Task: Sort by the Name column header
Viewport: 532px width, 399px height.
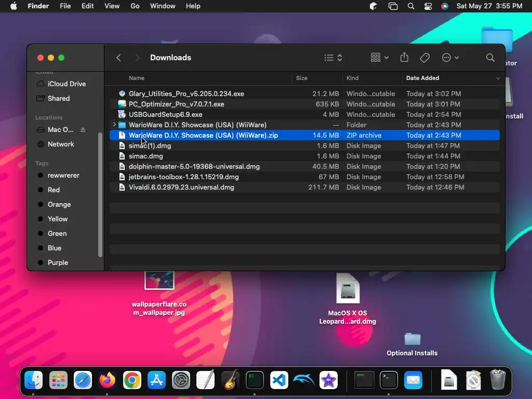Action: tap(137, 78)
